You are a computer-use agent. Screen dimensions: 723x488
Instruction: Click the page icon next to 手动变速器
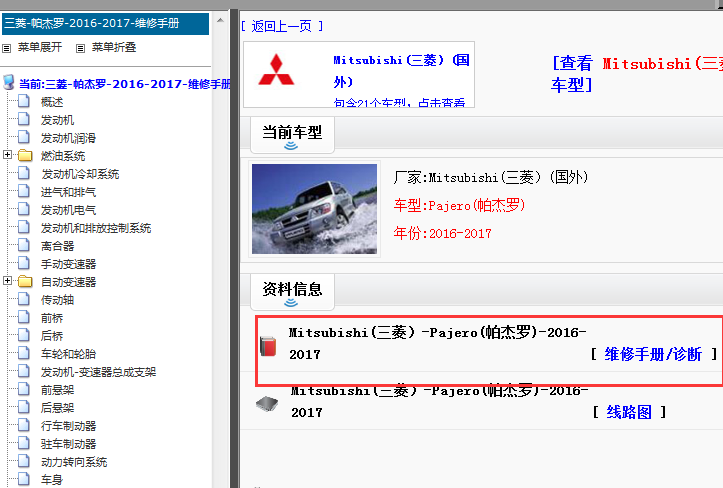click(24, 263)
